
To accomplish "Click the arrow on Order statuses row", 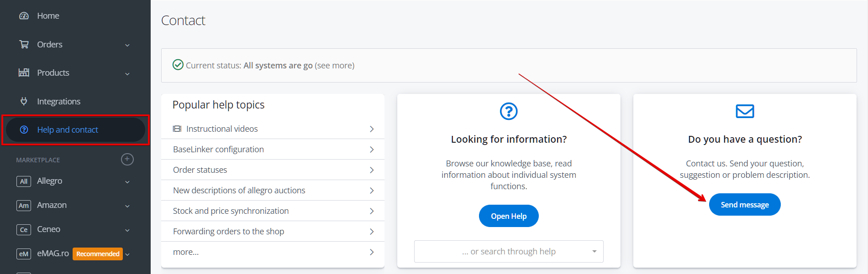I will click(372, 170).
